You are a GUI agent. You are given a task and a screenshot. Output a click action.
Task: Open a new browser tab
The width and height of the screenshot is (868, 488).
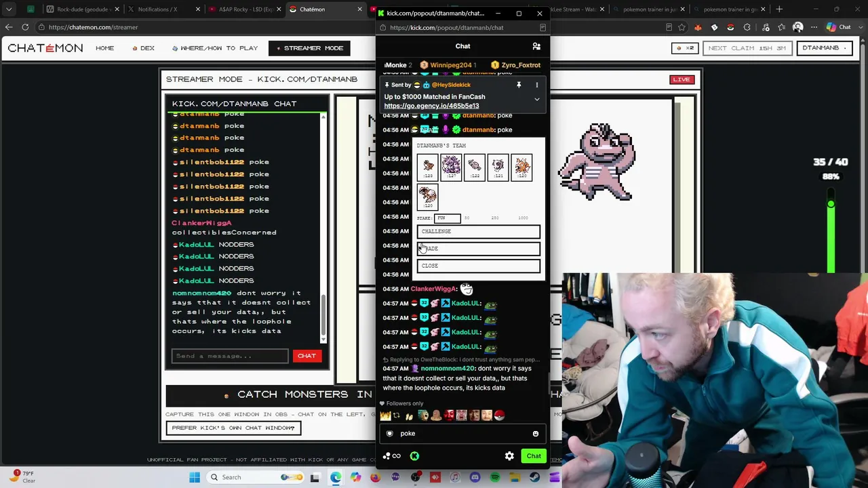coord(779,9)
